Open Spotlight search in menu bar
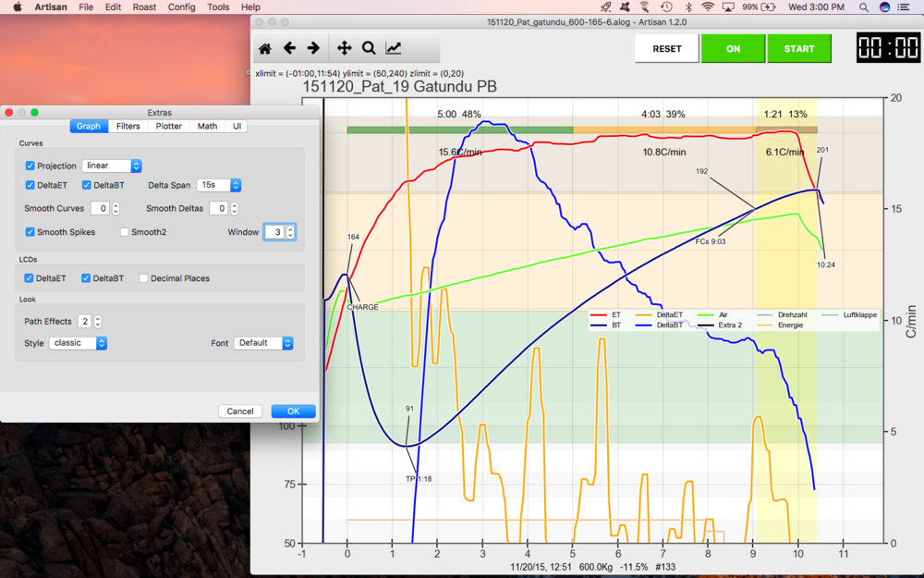This screenshot has height=578, width=924. click(863, 7)
